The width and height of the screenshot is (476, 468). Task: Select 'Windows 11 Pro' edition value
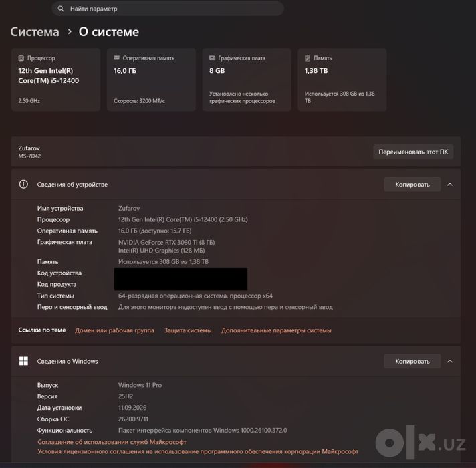click(140, 385)
